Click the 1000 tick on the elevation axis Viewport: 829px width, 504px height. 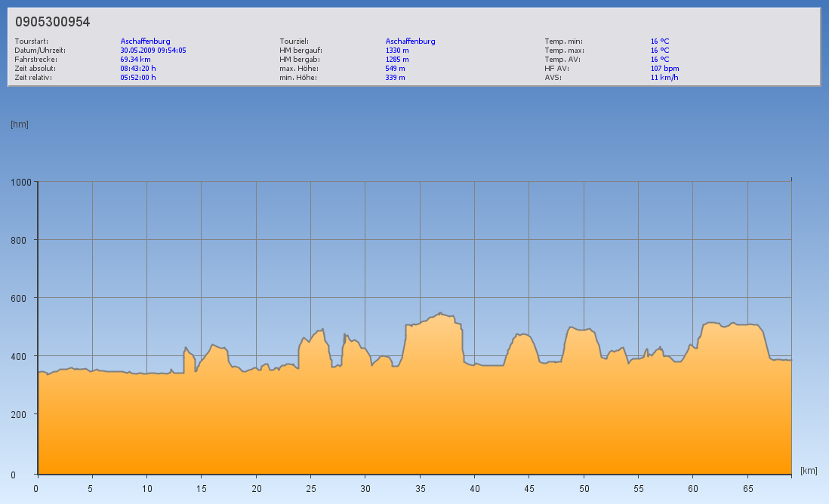point(21,182)
